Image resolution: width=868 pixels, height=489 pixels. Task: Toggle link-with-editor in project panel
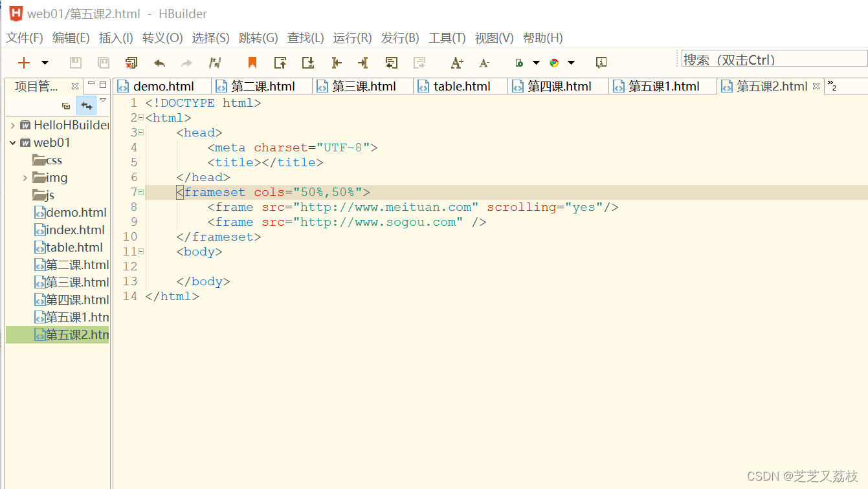[86, 105]
